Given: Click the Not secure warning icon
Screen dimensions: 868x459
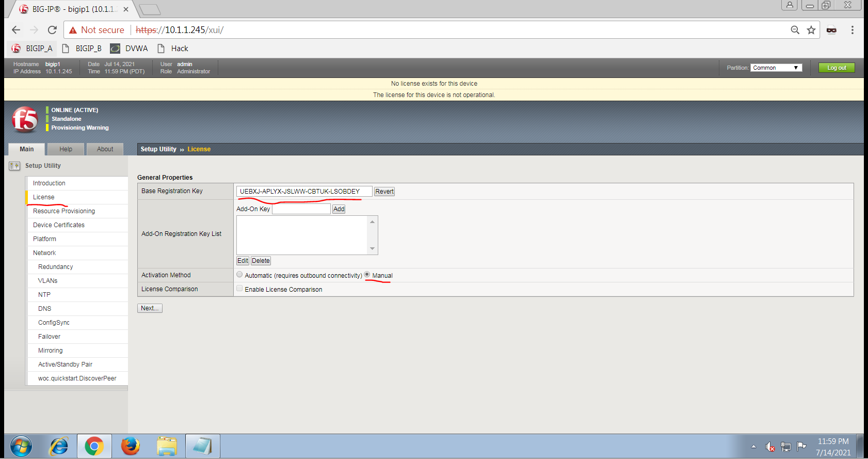Looking at the screenshot, I should tap(73, 30).
